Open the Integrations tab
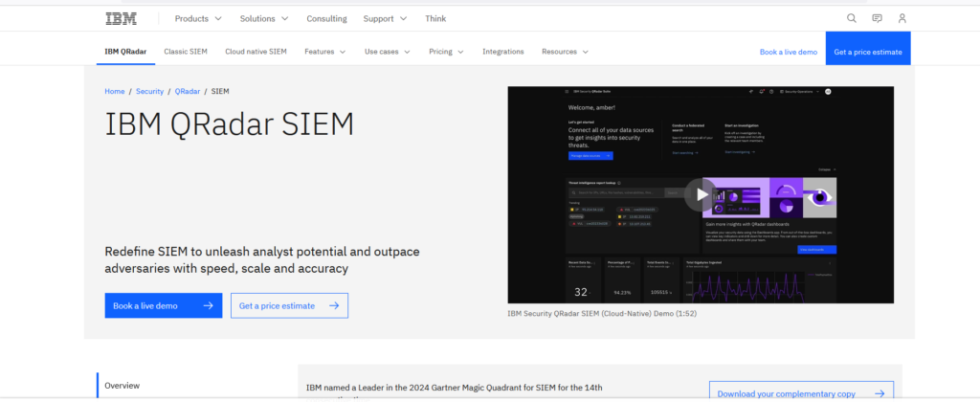This screenshot has height=402, width=980. pyautogui.click(x=503, y=52)
